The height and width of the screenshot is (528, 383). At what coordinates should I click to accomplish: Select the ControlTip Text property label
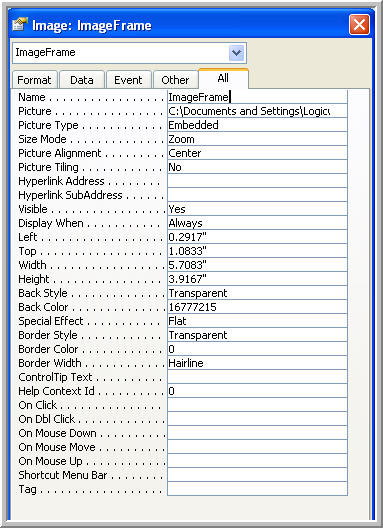[x=55, y=377]
